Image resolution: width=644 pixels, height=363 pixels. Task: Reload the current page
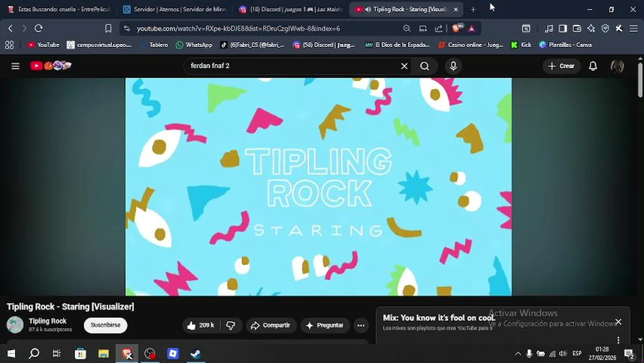click(38, 29)
